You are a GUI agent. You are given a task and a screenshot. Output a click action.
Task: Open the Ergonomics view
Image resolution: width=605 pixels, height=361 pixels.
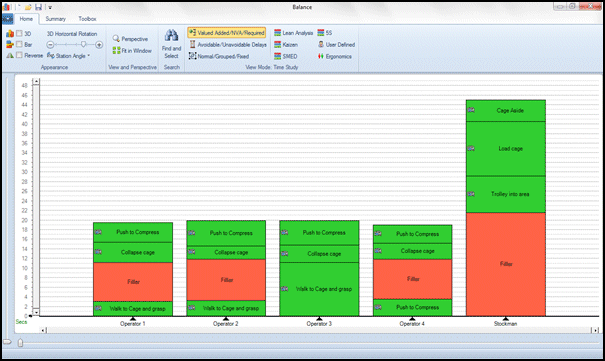pos(334,56)
